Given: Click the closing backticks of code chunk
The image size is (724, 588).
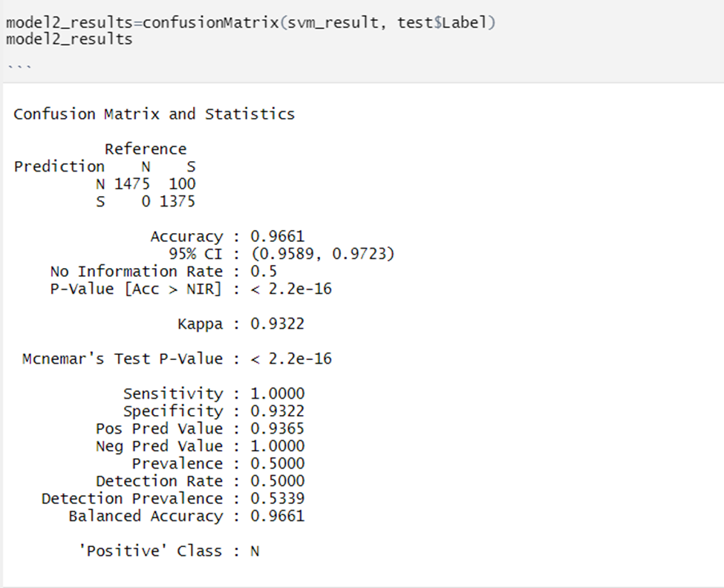Looking at the screenshot, I should [x=19, y=67].
